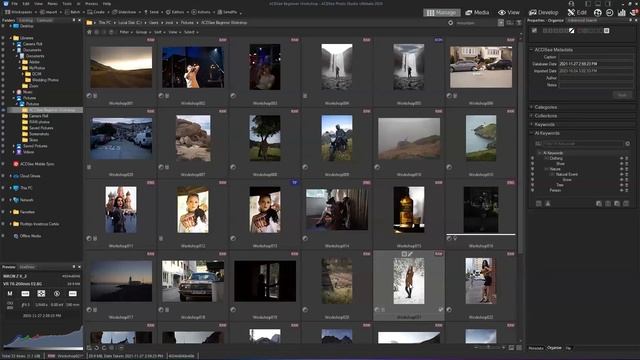Screen dimensions: 640x360
Task: Click the AI keyword filter input field
Action: pos(583,144)
